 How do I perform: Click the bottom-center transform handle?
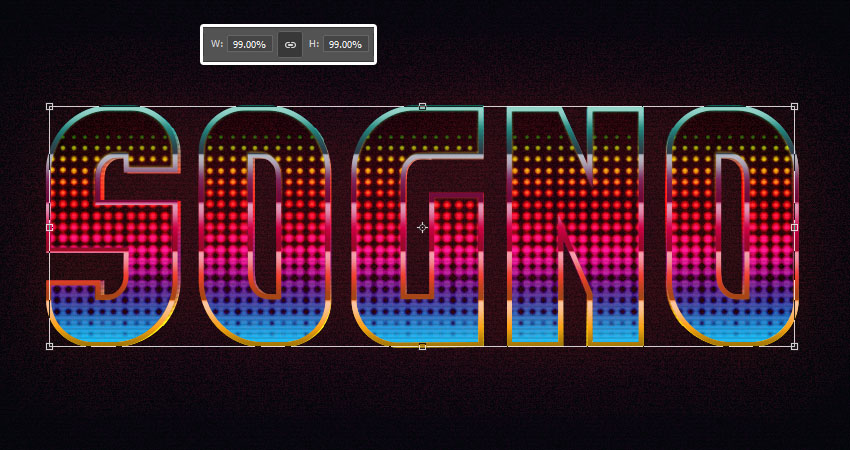click(x=422, y=346)
